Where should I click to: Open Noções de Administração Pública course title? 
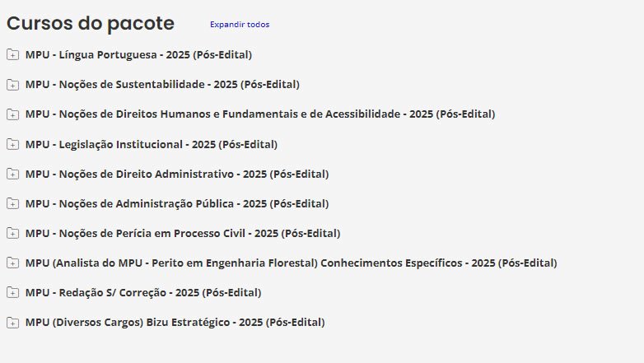point(177,203)
